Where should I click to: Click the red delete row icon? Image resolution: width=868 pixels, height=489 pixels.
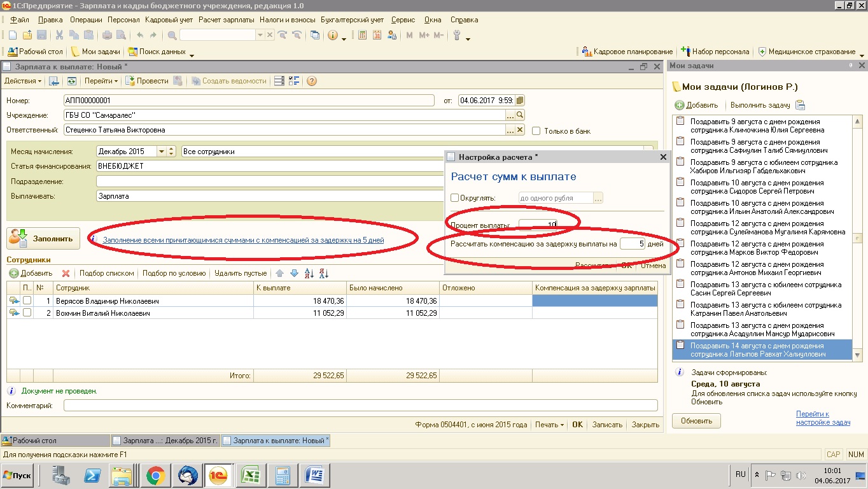click(66, 273)
